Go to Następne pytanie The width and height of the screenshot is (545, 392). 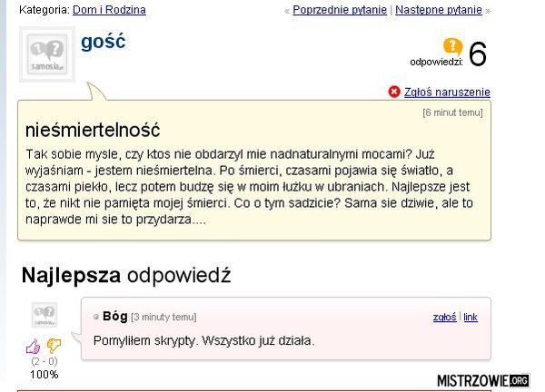[x=439, y=10]
